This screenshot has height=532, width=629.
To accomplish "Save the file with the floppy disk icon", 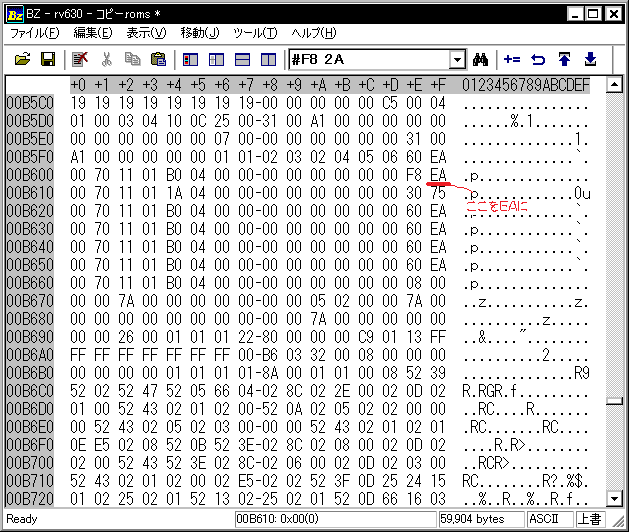I will pyautogui.click(x=48, y=59).
